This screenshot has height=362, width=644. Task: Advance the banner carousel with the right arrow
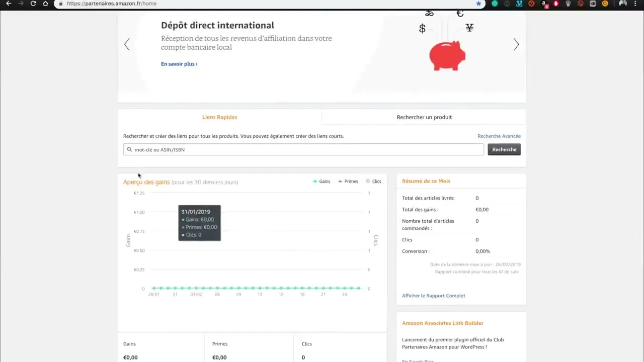coord(516,44)
